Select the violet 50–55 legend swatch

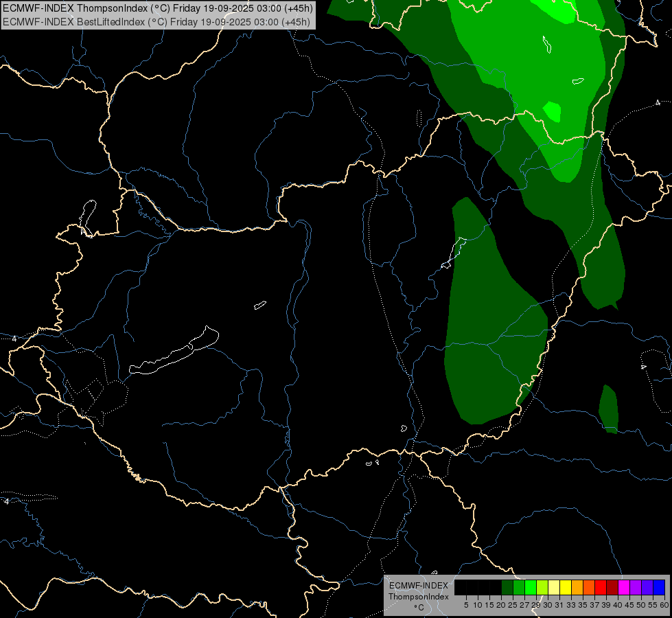647,587
